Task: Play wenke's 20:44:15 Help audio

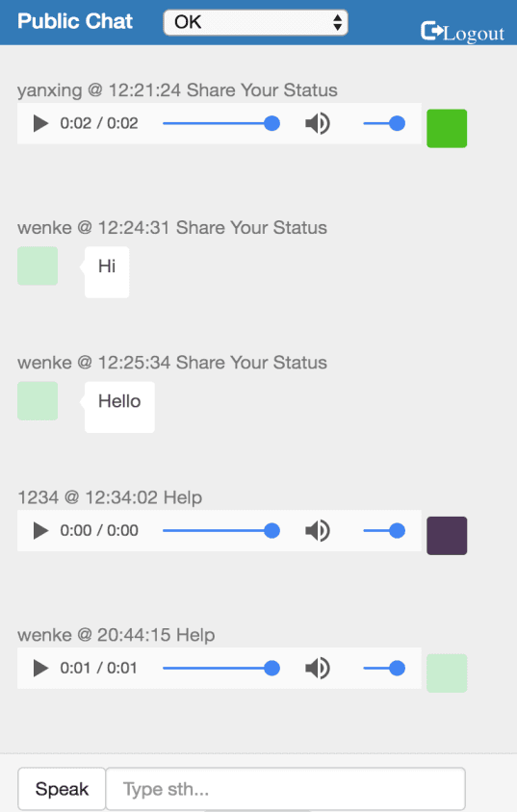Action: click(40, 668)
